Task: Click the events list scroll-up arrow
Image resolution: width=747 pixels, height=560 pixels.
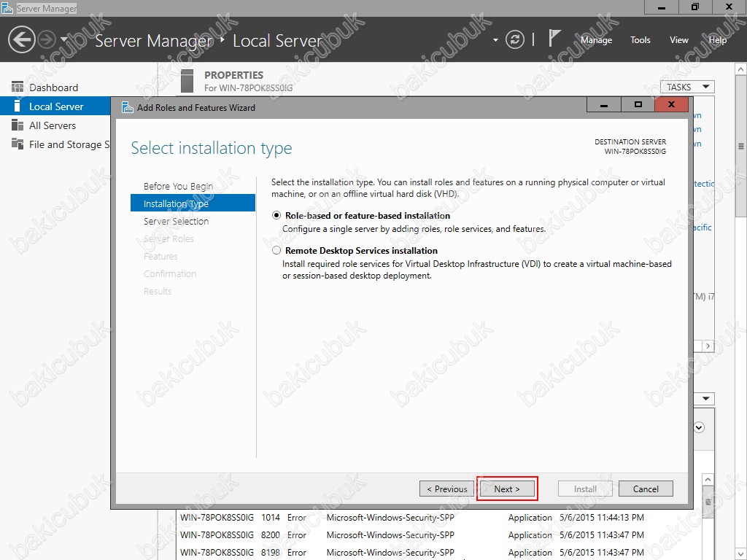Action: (x=708, y=480)
